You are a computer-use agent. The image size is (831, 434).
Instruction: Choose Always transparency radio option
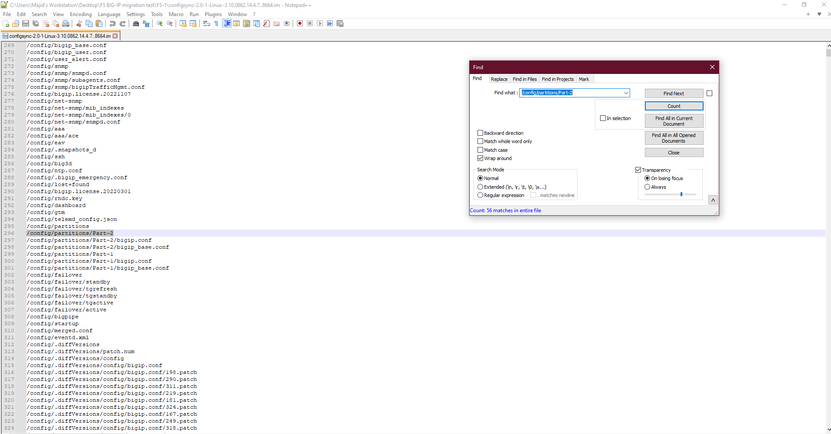(647, 187)
